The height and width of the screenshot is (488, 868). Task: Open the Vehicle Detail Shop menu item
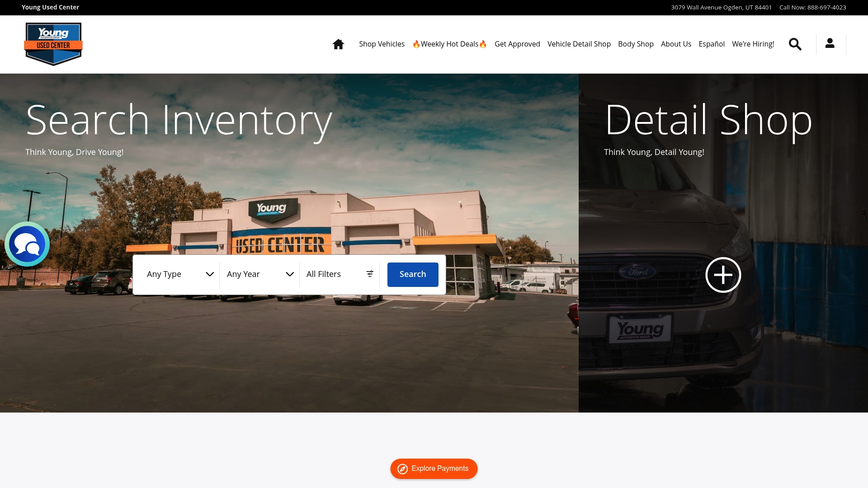point(579,44)
